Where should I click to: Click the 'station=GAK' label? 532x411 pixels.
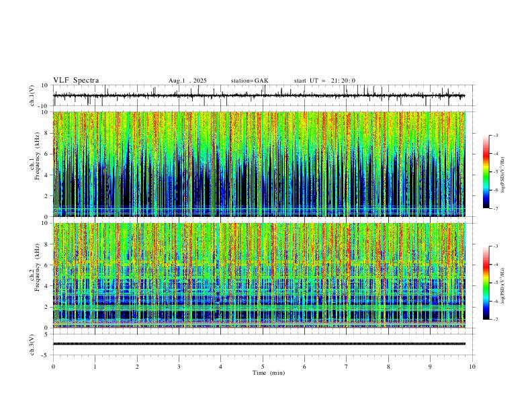click(x=249, y=81)
